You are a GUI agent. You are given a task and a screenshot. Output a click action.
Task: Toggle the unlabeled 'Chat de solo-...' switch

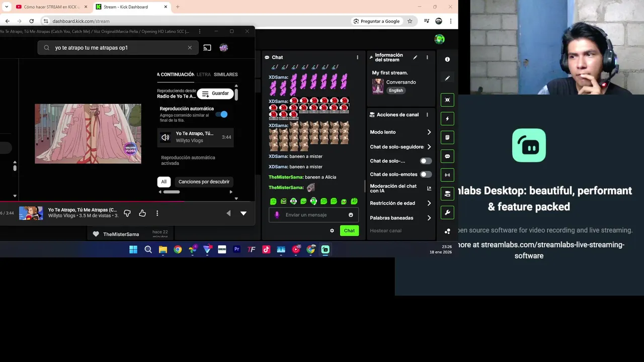[x=426, y=161]
